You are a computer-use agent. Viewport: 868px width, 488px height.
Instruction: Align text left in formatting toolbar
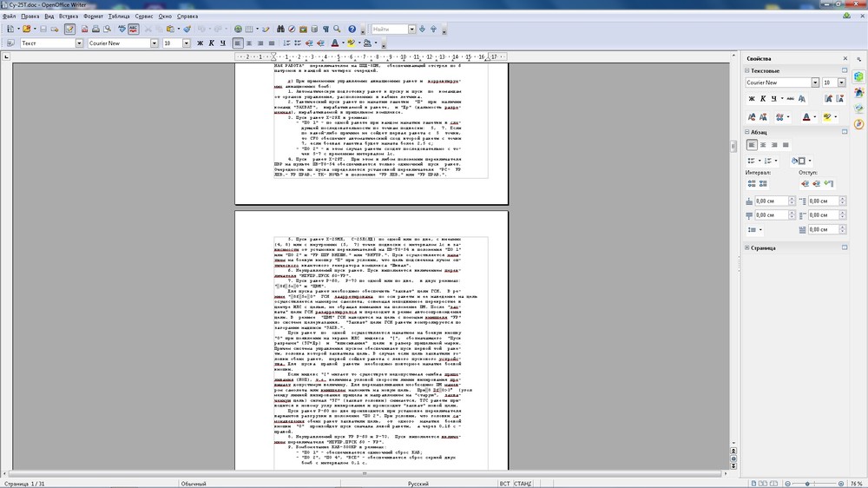tap(238, 43)
